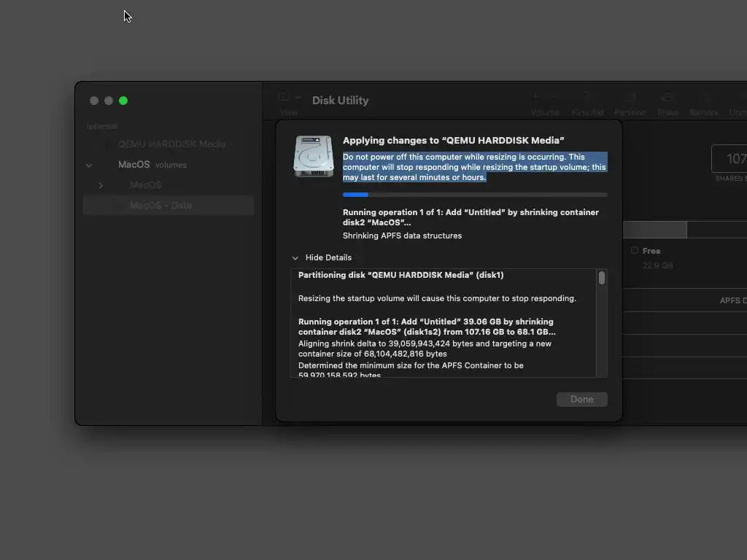Click 'Resizing the startup volume will cause' log line
The image size is (747, 560).
[x=438, y=298]
